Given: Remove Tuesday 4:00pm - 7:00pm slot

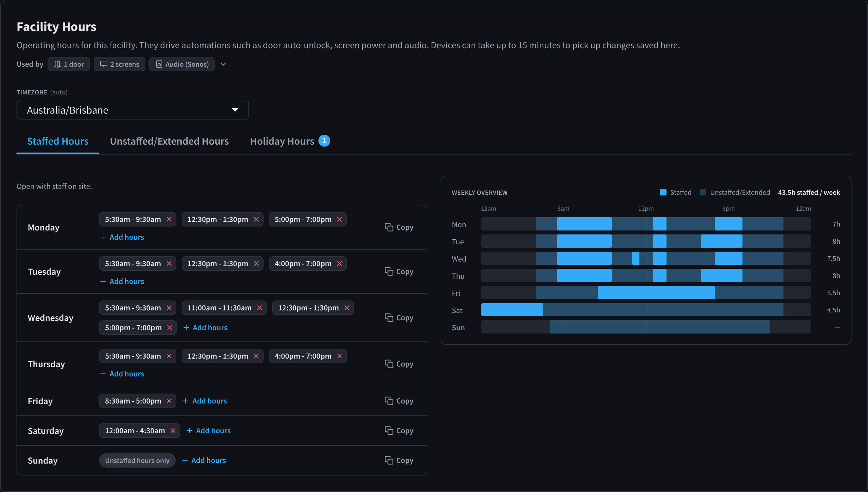Looking at the screenshot, I should pos(339,264).
